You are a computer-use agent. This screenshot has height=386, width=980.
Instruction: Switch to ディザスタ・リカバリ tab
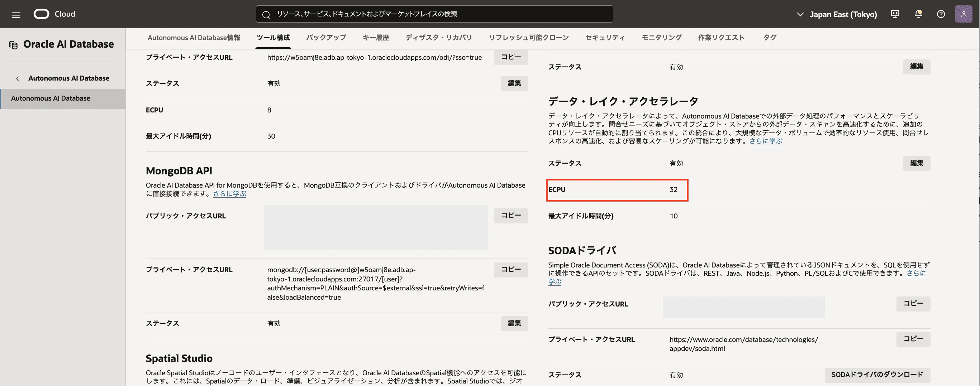click(x=439, y=38)
